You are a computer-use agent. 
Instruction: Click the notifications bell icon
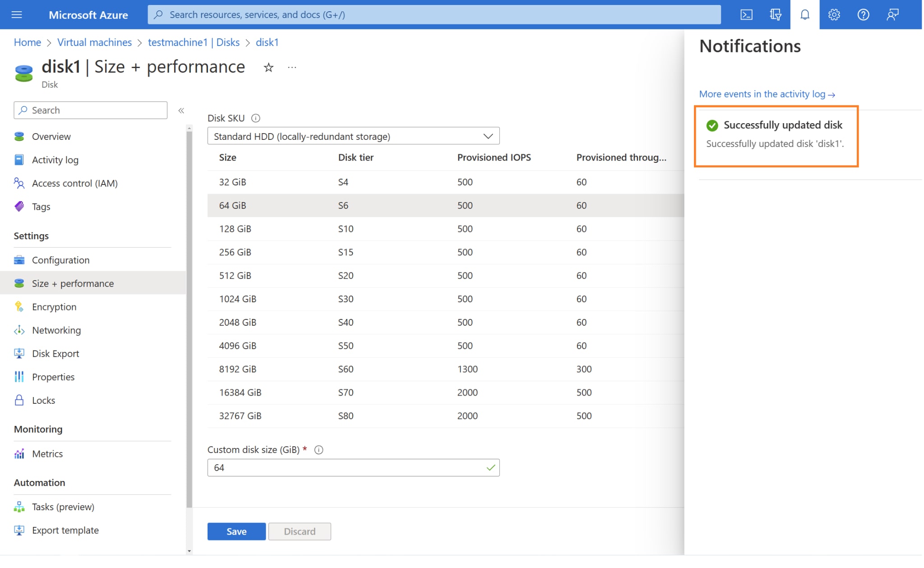click(x=805, y=15)
